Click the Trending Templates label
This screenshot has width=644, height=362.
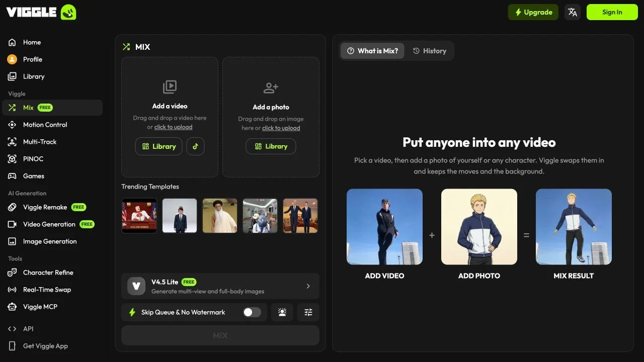point(150,187)
